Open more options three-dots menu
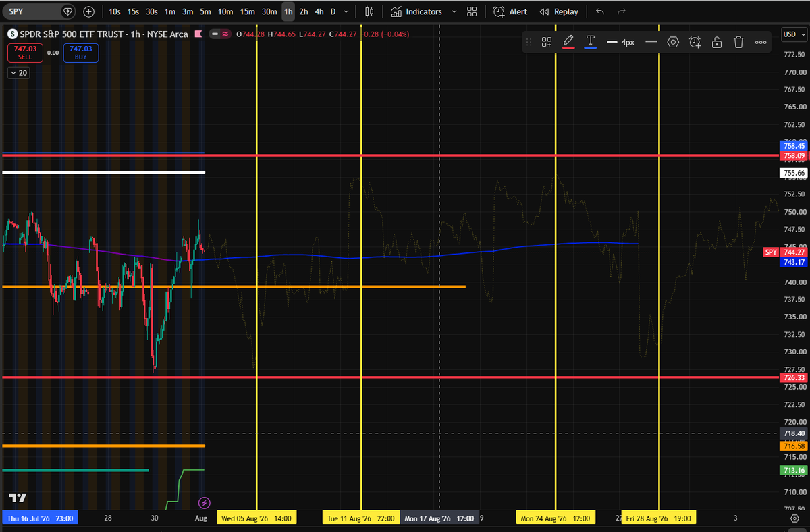This screenshot has width=810, height=532. (x=761, y=42)
